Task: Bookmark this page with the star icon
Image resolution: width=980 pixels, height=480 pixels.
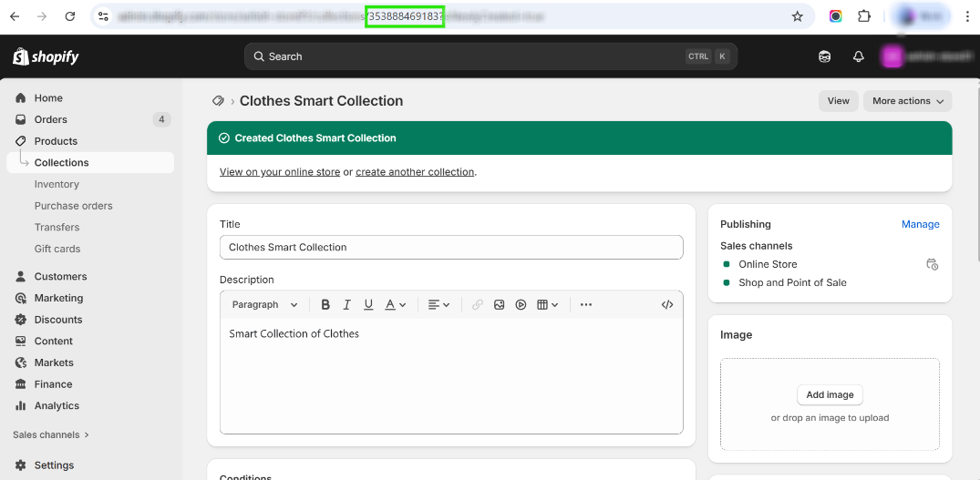Action: click(798, 16)
